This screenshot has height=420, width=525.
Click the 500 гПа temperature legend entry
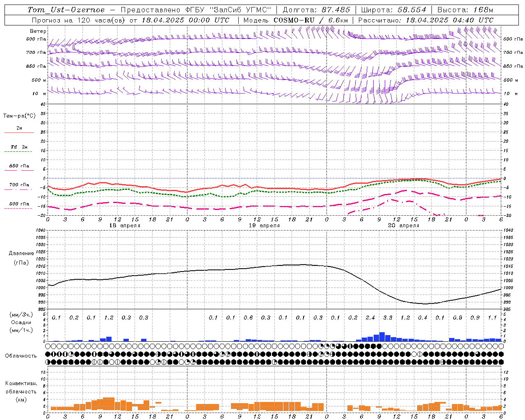(x=19, y=204)
